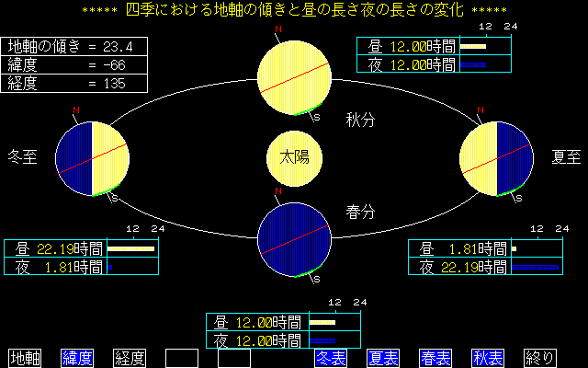The image size is (588, 368).
Task: Toggle the 秋表 autumn table button
Action: click(486, 358)
